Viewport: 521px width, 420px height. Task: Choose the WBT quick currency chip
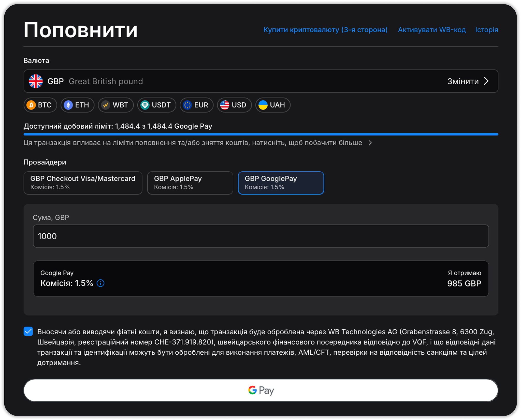pyautogui.click(x=116, y=105)
